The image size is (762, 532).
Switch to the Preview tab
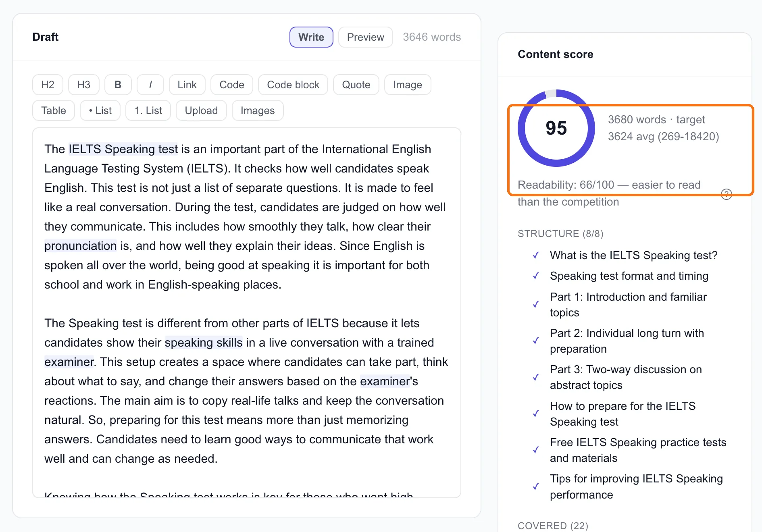[365, 37]
